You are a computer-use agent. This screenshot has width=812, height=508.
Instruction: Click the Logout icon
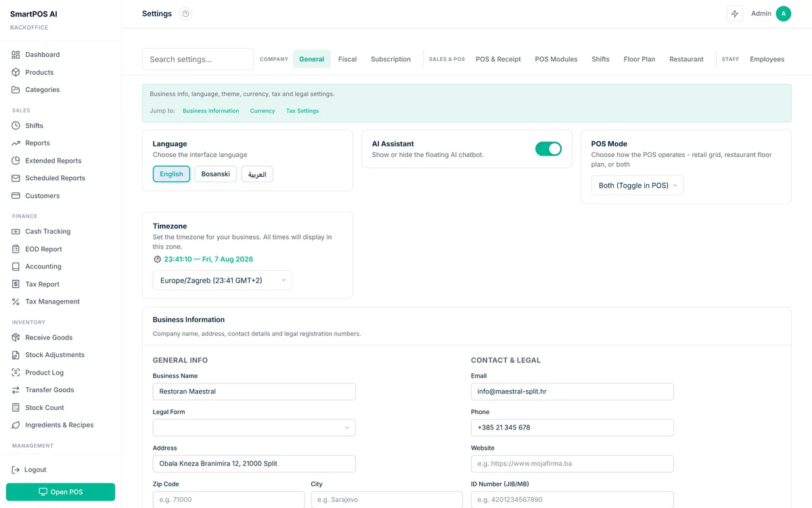pos(16,470)
